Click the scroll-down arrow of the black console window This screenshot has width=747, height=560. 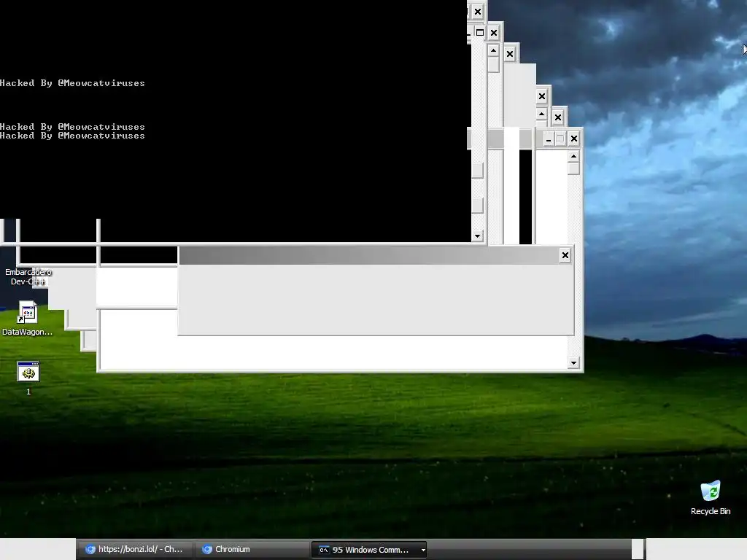tap(477, 236)
